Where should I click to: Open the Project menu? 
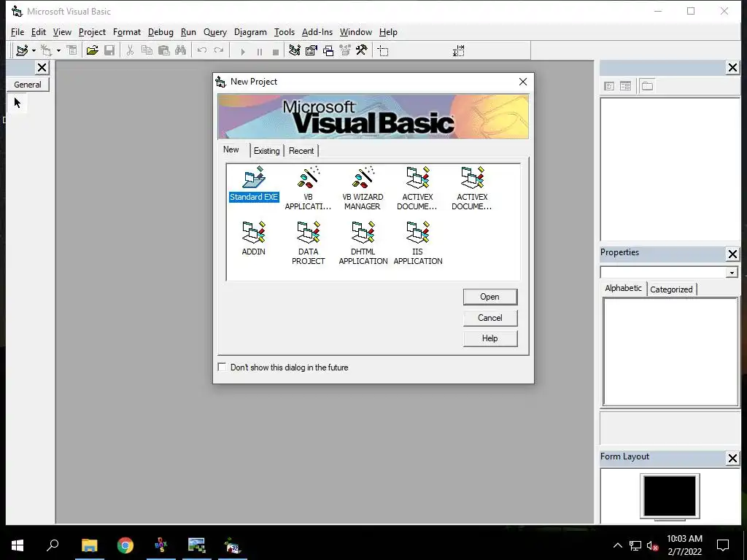(92, 32)
